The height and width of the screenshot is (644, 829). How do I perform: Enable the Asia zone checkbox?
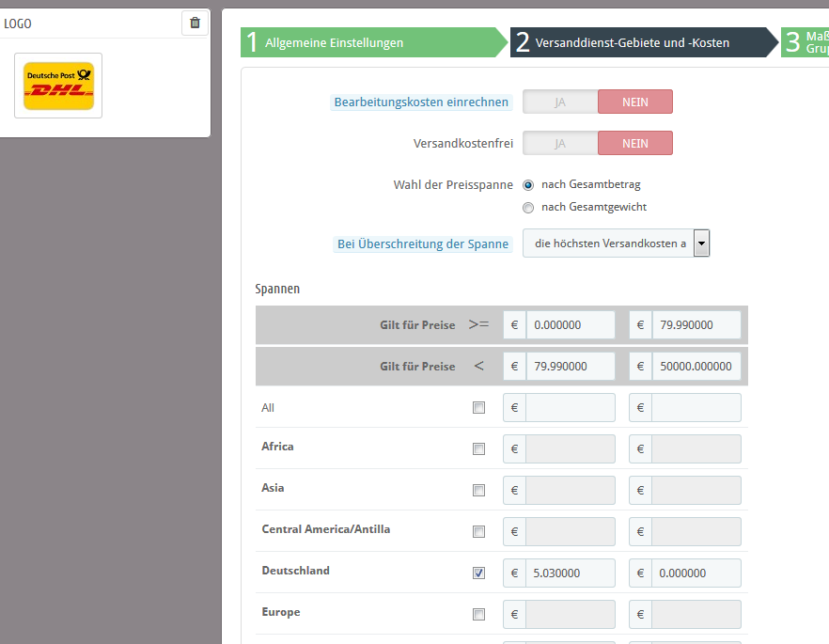(x=478, y=491)
